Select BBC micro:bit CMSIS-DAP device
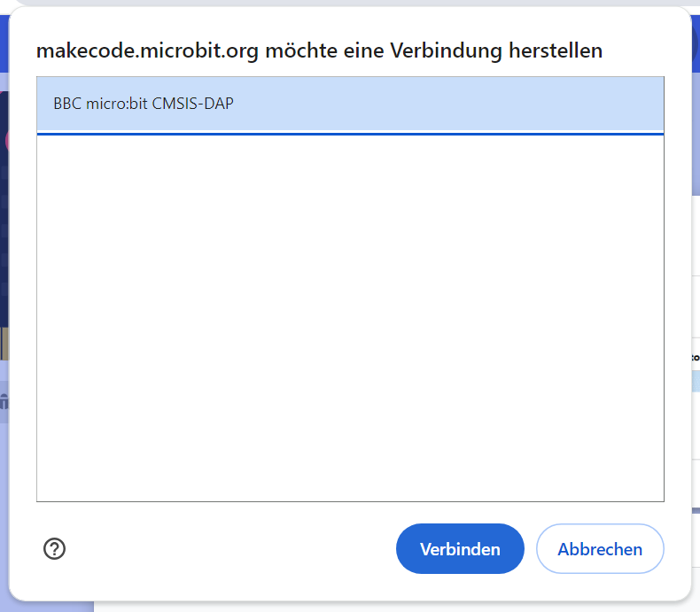Viewport: 700px width, 612px height. point(350,104)
